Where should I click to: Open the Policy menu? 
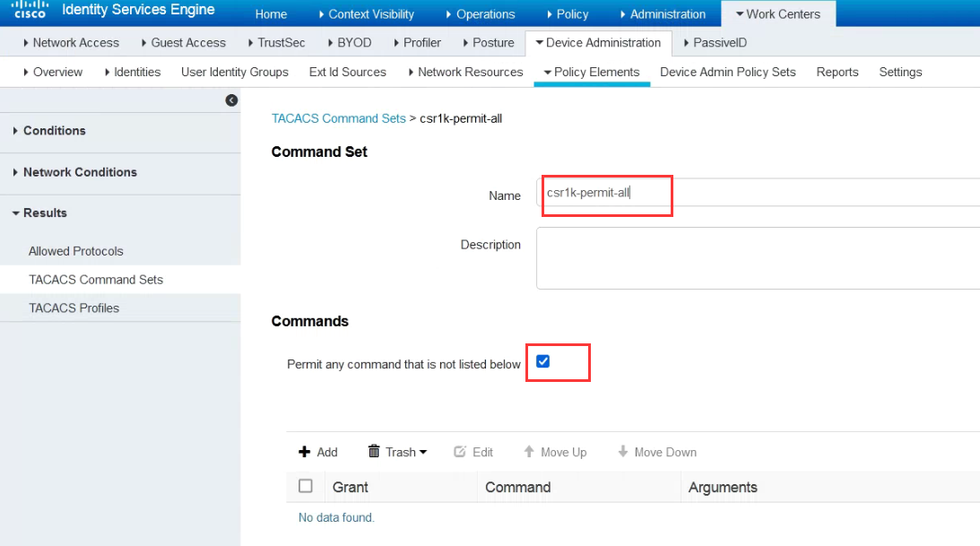click(x=568, y=13)
